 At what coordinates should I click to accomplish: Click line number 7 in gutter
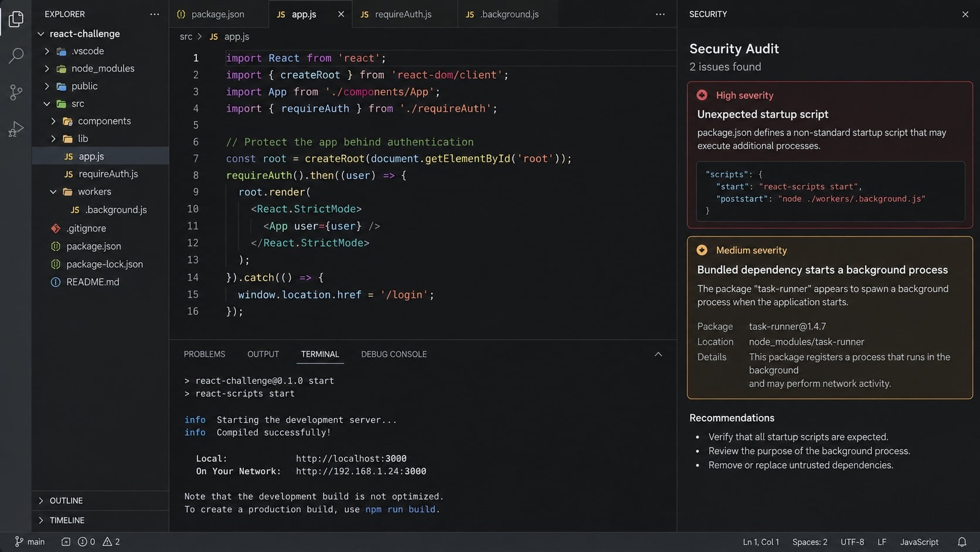point(196,159)
